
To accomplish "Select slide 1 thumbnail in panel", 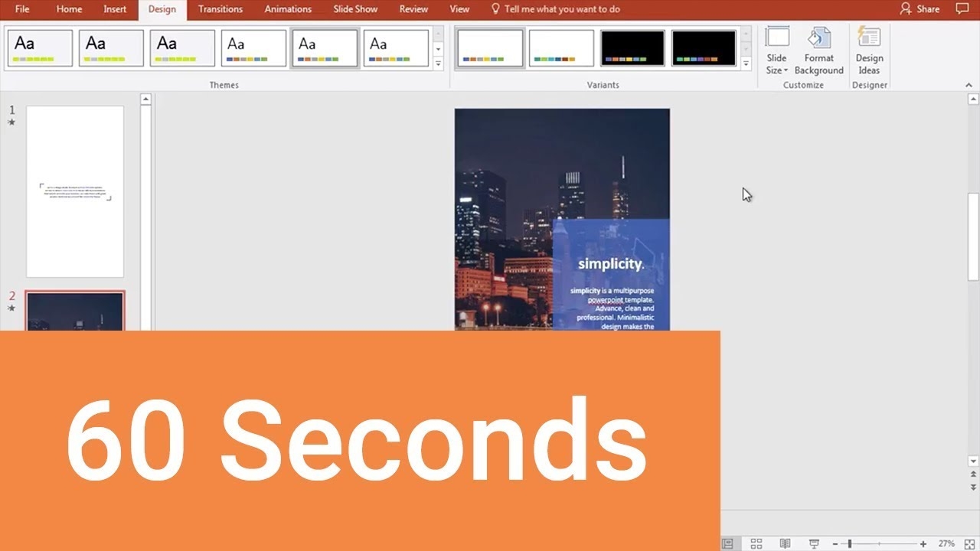I will click(75, 191).
